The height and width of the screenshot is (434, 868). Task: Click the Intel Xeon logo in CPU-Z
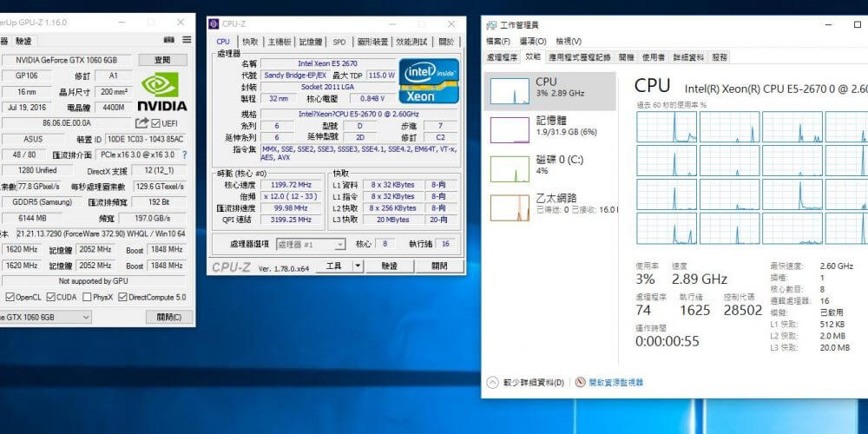pos(429,80)
